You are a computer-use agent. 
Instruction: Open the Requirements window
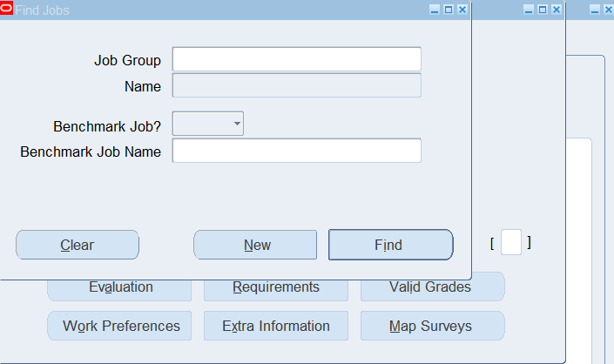[x=276, y=290]
